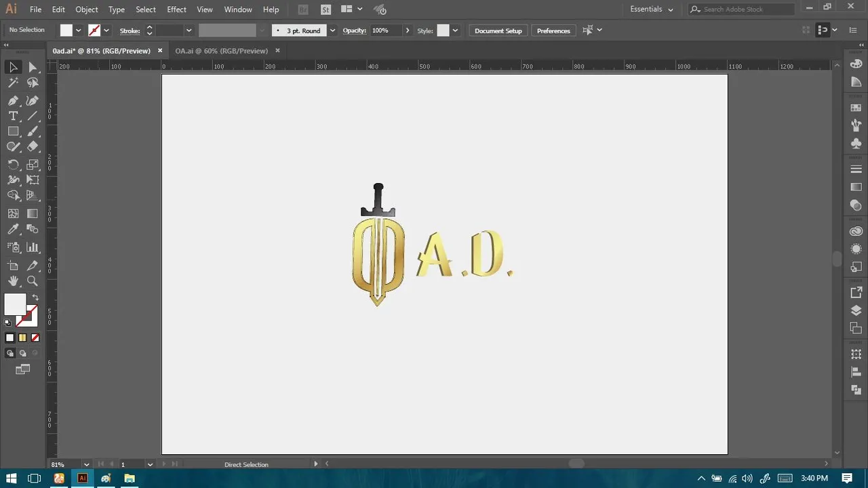Open Windows Start menu
868x488 pixels.
(12, 479)
